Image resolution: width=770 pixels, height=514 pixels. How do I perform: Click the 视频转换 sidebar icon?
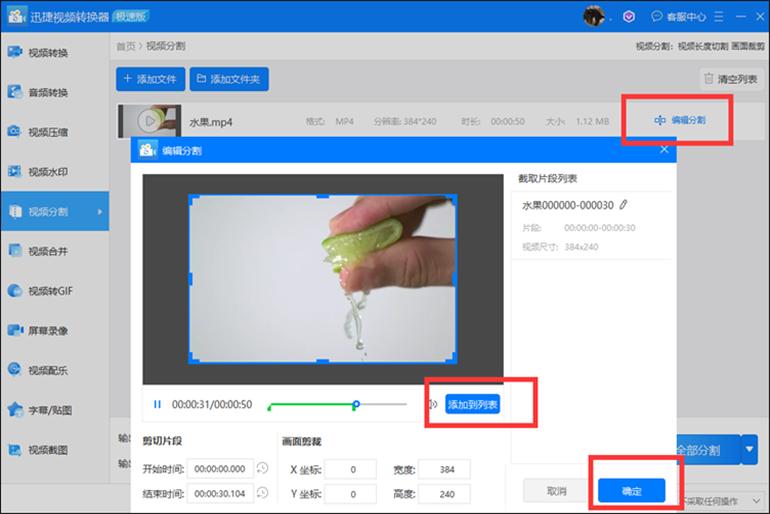[x=15, y=52]
